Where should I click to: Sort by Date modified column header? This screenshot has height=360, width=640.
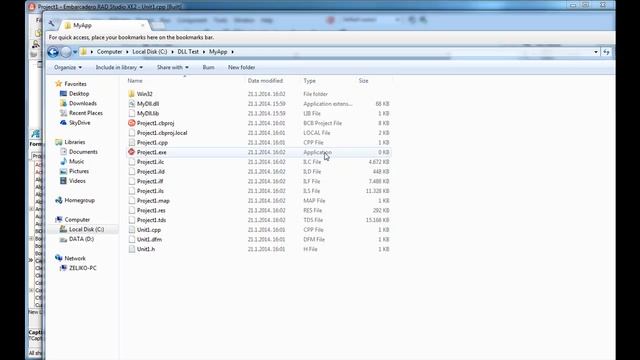point(265,81)
